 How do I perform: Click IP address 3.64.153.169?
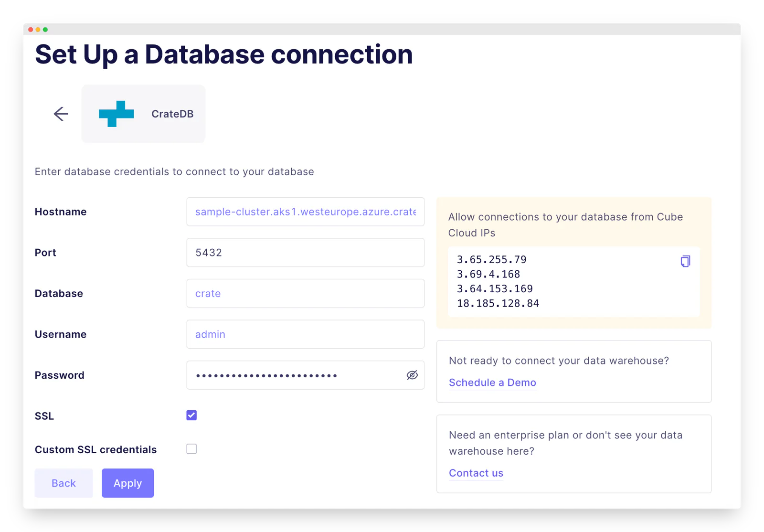pos(495,289)
